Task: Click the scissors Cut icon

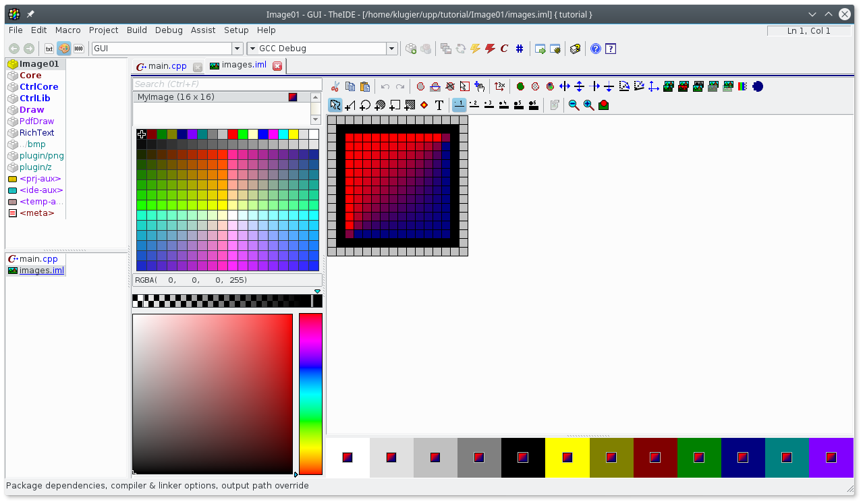Action: [x=335, y=86]
